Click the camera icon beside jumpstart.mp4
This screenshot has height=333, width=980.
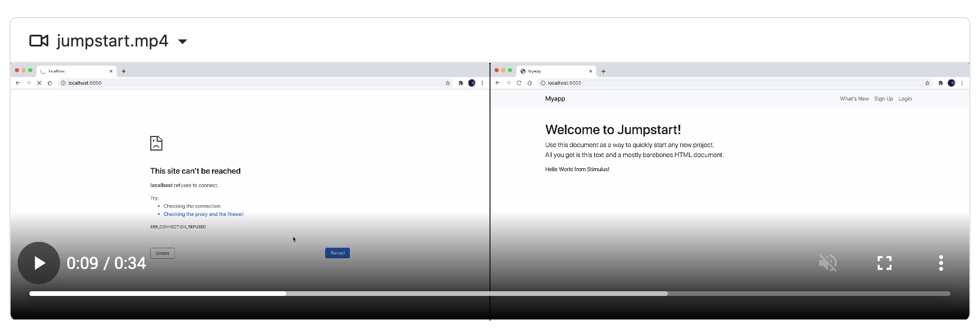[39, 41]
